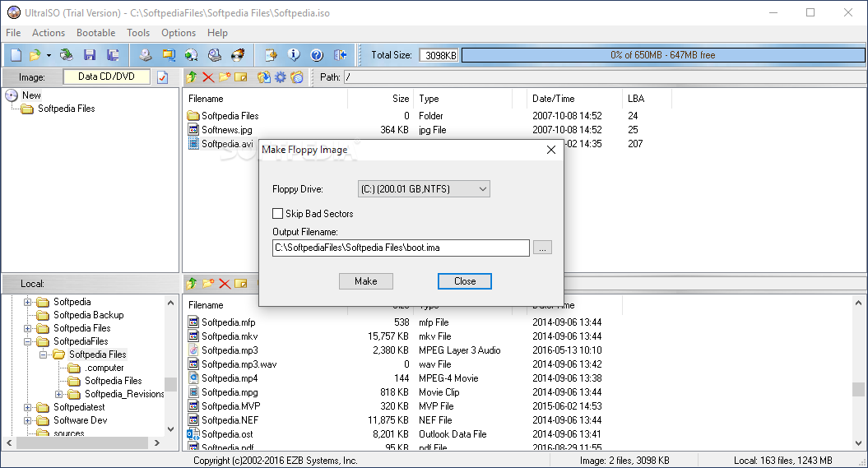Click the Close button in dialog

click(x=465, y=281)
